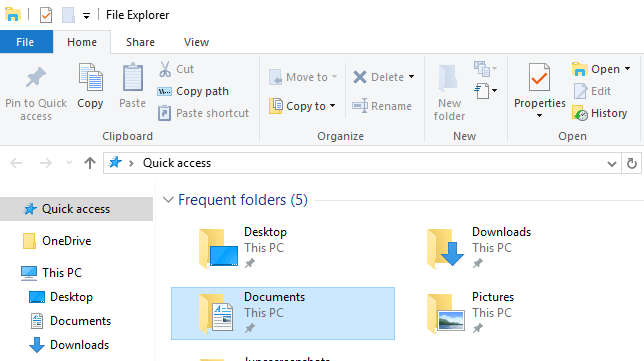Select Quick access in navigation pane

(76, 209)
